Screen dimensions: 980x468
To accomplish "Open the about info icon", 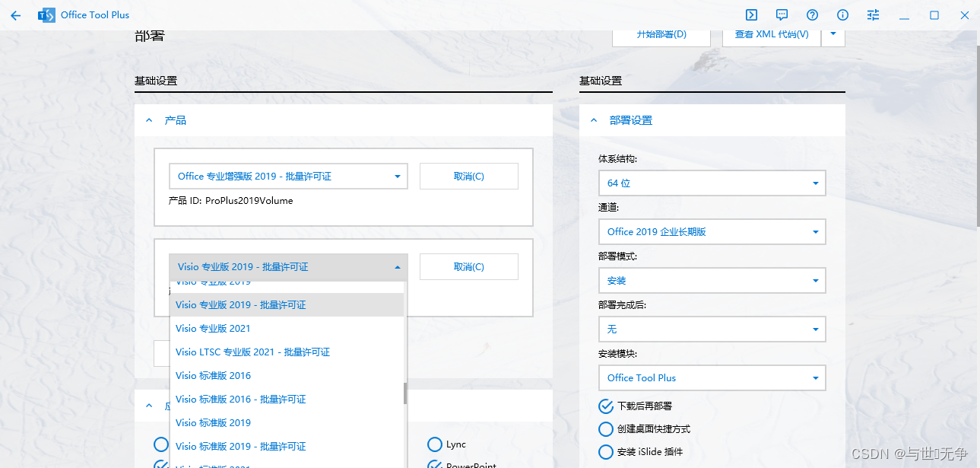I will (842, 15).
